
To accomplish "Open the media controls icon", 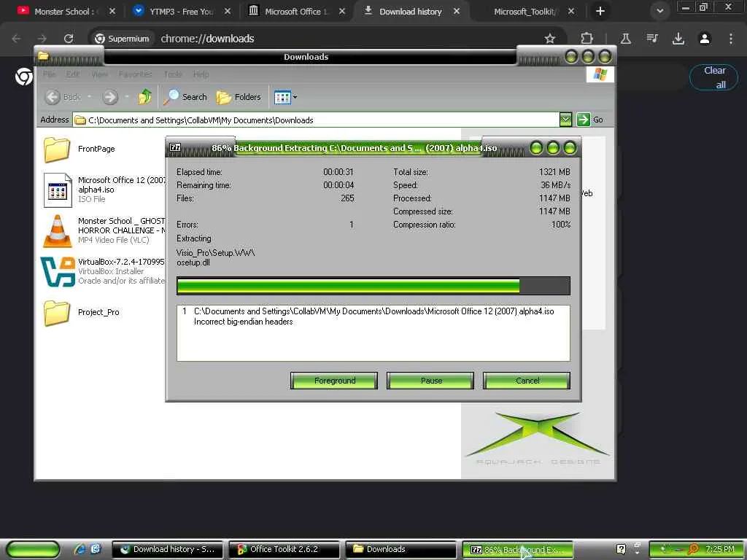I will tap(652, 39).
